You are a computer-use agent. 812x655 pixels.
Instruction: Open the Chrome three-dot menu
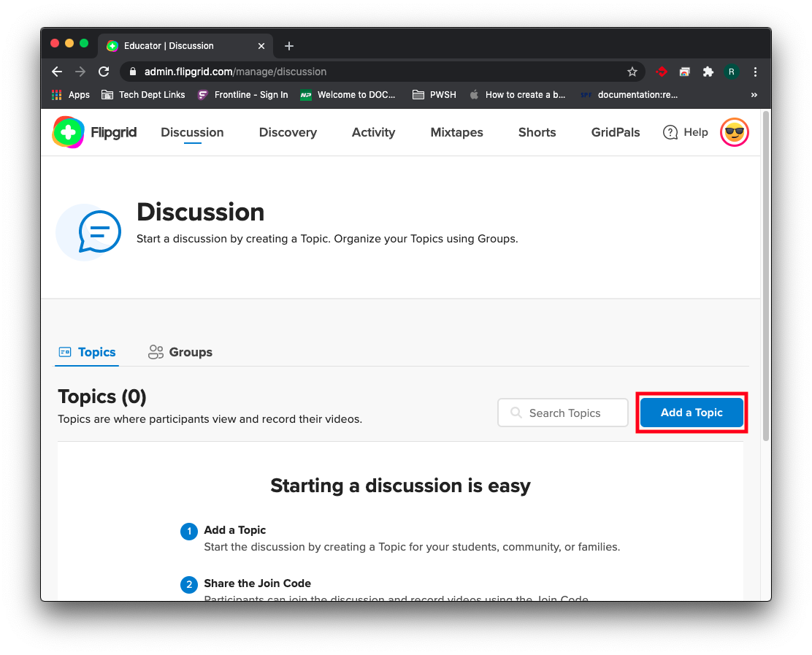click(755, 72)
